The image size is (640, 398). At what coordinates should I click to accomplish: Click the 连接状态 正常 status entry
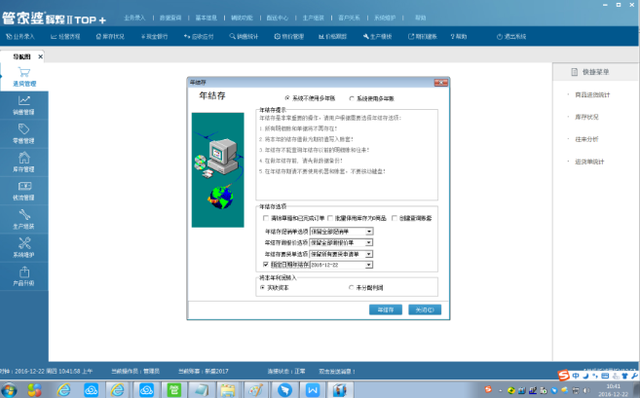[x=286, y=371]
